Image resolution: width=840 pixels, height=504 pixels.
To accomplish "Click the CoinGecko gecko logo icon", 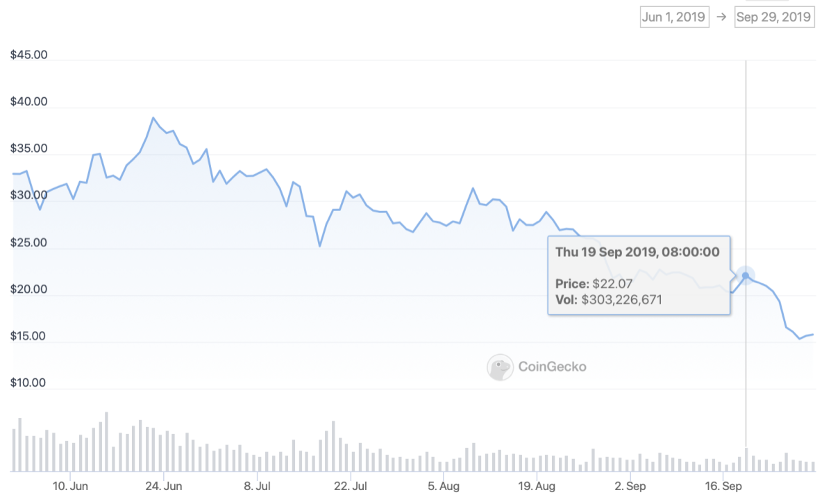I will tap(500, 367).
